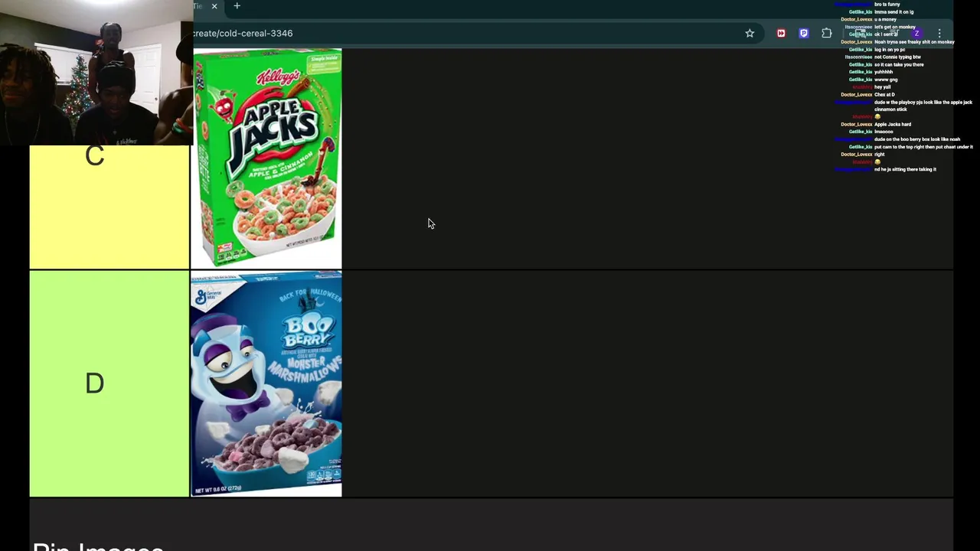Bookmark this page with the star icon

coord(750,33)
